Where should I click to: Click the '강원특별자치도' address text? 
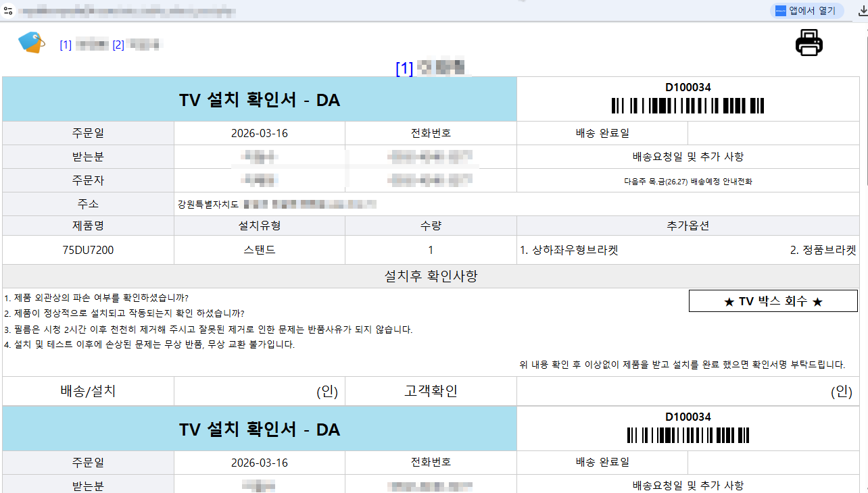[208, 204]
